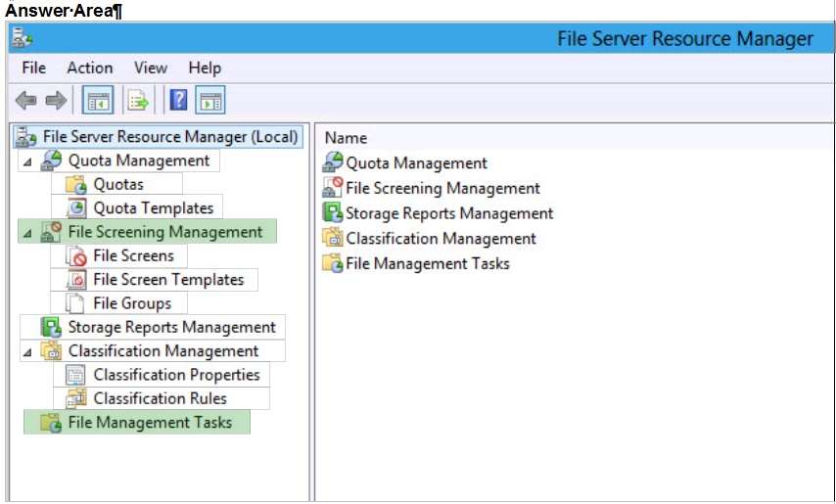This screenshot has width=836, height=504.
Task: Select Classification Rules tree item
Action: coord(160,398)
